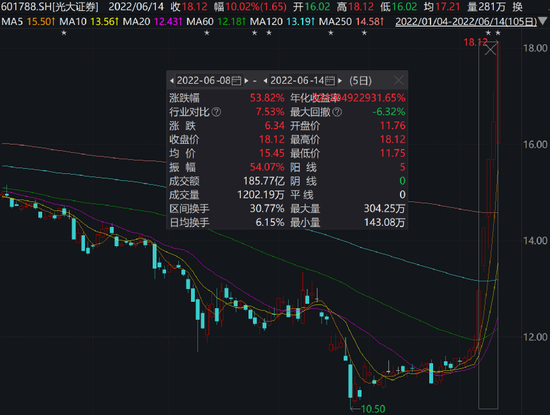Click the 成交额 value 185.77亿
This screenshot has width=550, height=415.
(x=264, y=181)
